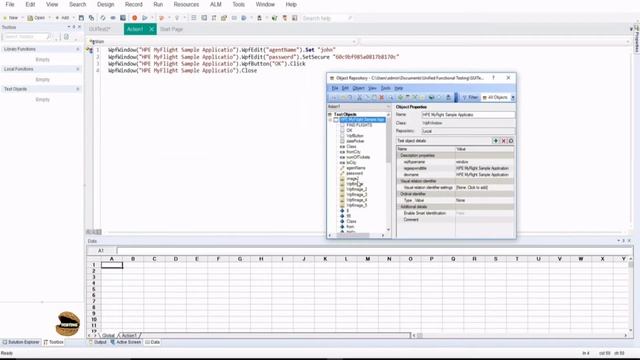Open the File menu of UFT
This screenshot has height=360, width=640.
pos(10,4)
